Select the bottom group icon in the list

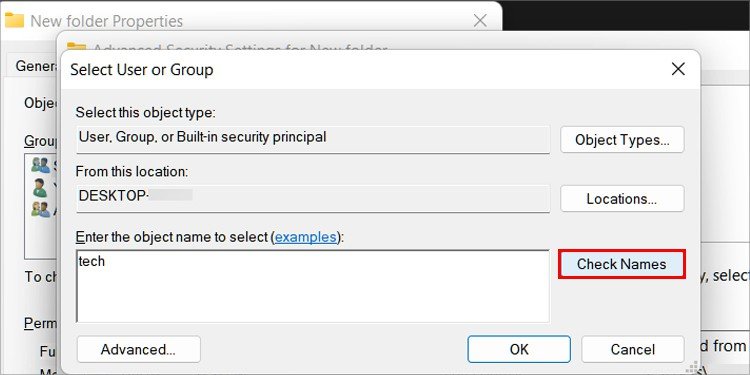(x=41, y=209)
